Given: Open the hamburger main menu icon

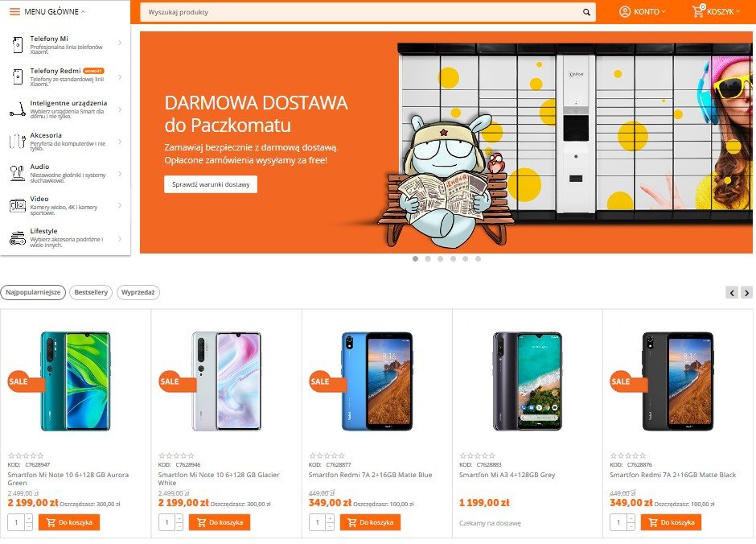Looking at the screenshot, I should [15, 11].
